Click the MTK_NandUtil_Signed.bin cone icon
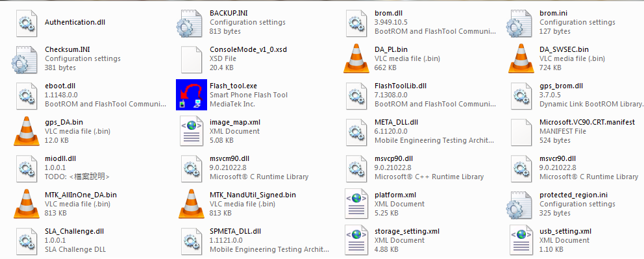 pos(192,204)
